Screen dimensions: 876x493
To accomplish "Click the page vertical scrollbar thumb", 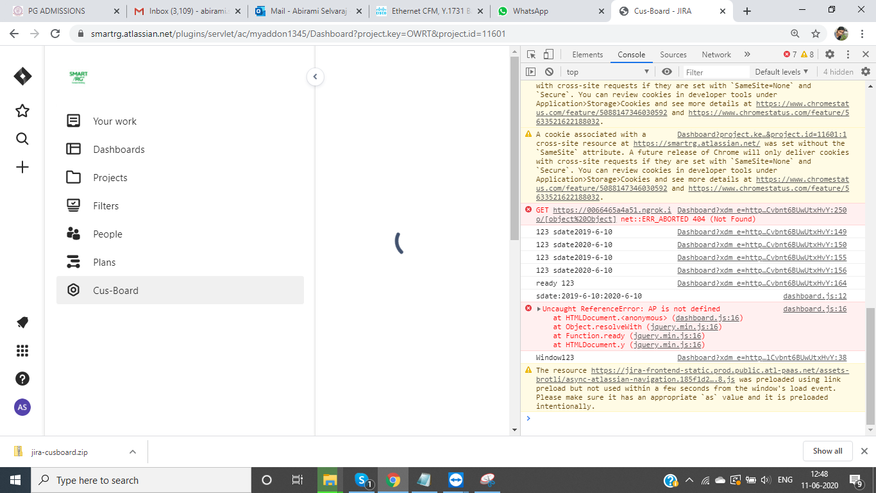I will [515, 148].
